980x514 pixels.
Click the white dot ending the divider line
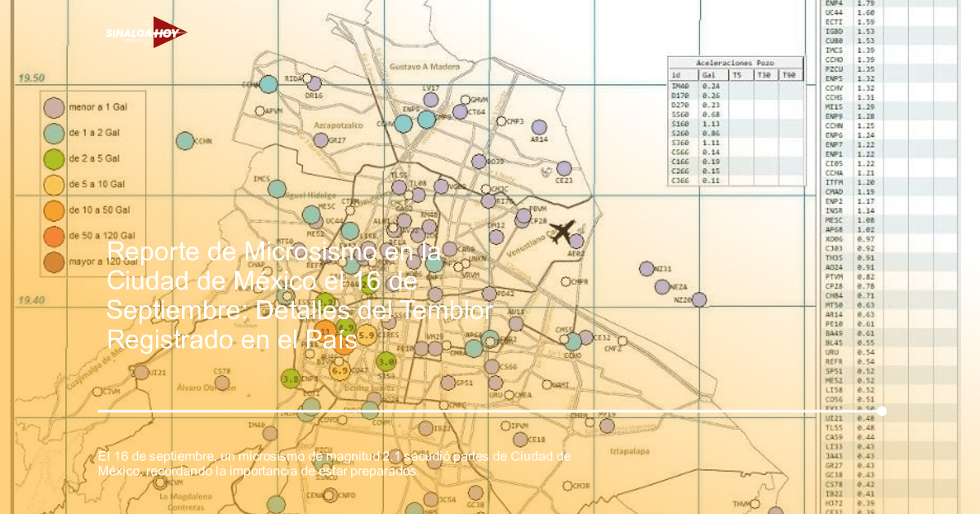pyautogui.click(x=881, y=411)
